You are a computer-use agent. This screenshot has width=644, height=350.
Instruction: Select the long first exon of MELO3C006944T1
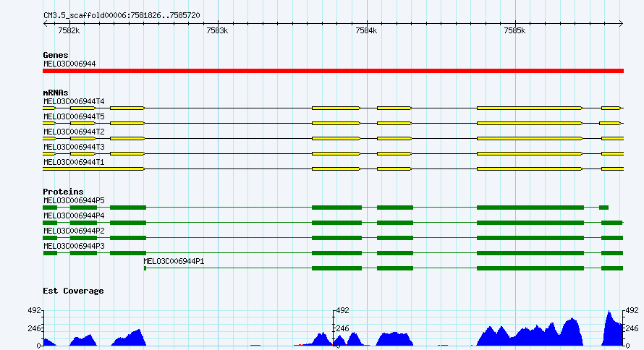point(93,169)
